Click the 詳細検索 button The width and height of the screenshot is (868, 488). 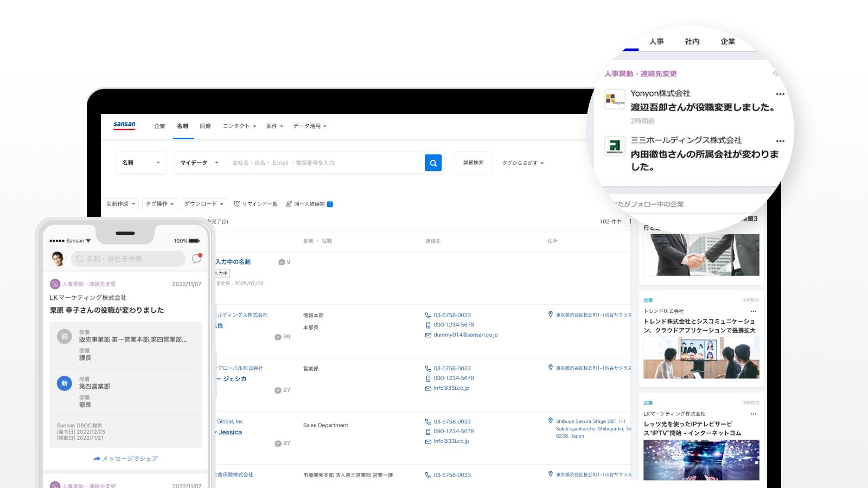(x=473, y=163)
